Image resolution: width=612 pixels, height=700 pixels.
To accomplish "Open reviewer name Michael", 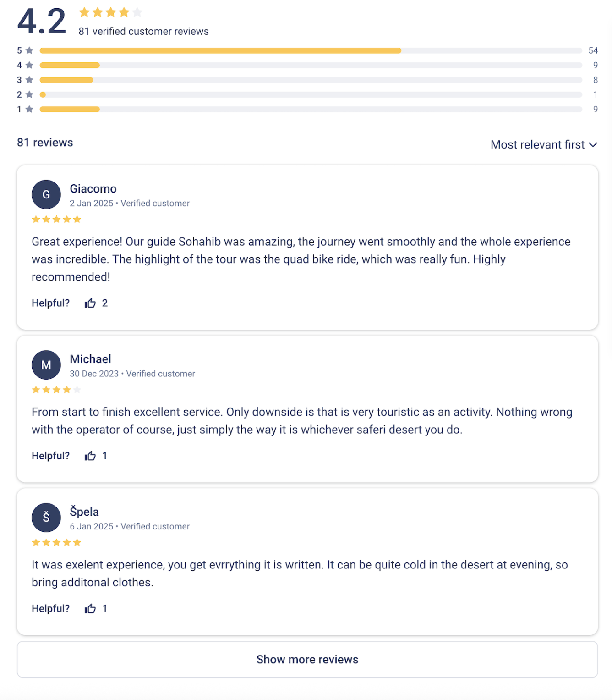I will [x=90, y=359].
